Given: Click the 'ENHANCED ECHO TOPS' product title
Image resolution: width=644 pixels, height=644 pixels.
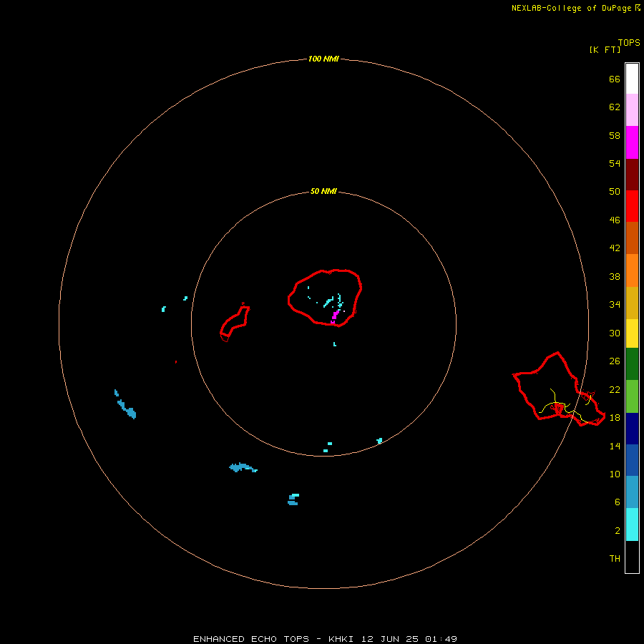Looking at the screenshot, I should pos(251,639).
